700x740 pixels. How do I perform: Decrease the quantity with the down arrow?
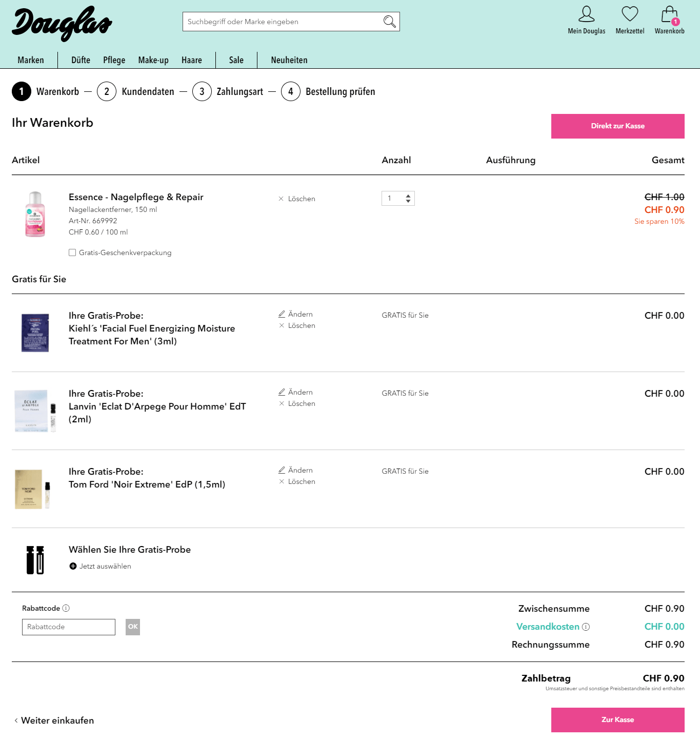click(408, 201)
